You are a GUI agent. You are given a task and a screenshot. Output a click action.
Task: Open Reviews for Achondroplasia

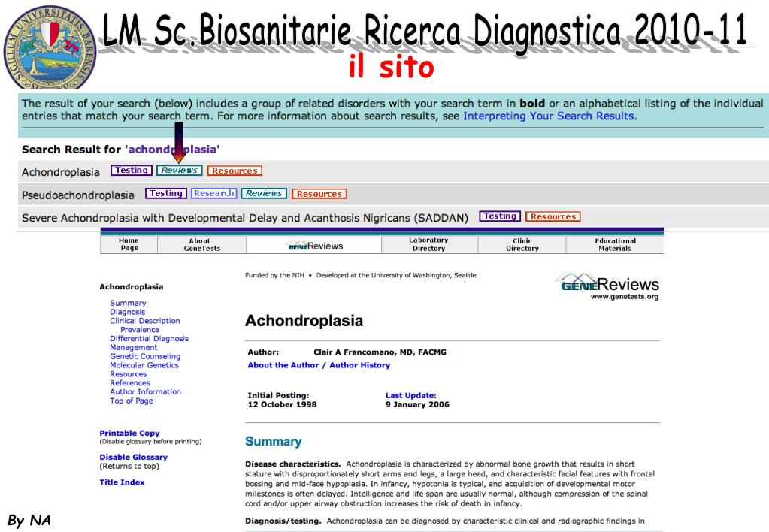(180, 170)
